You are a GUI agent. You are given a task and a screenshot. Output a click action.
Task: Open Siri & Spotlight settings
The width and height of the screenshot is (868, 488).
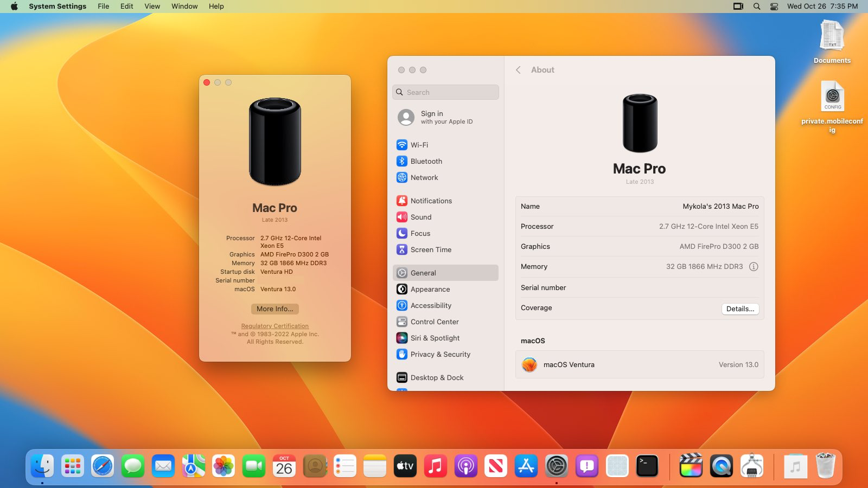pos(445,338)
